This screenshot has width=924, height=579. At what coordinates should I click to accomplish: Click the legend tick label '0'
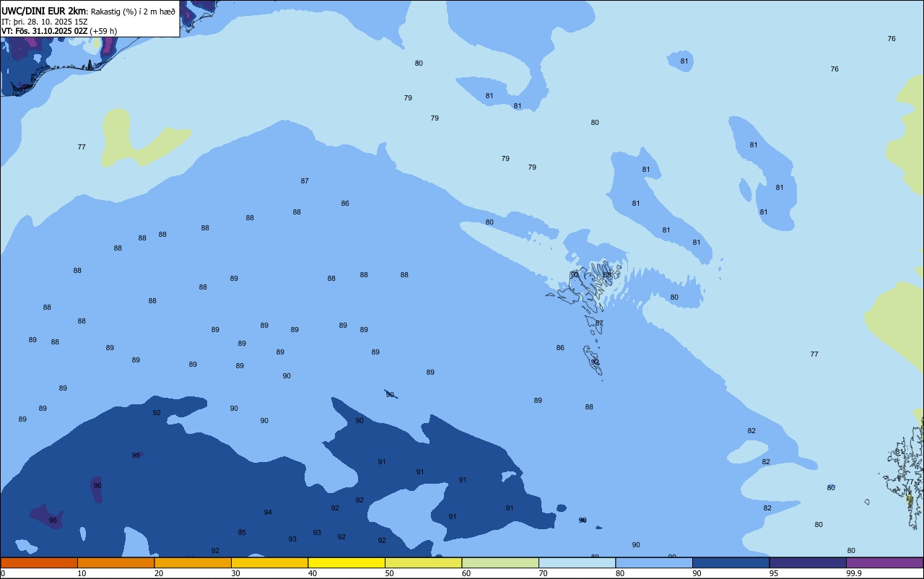[3, 573]
